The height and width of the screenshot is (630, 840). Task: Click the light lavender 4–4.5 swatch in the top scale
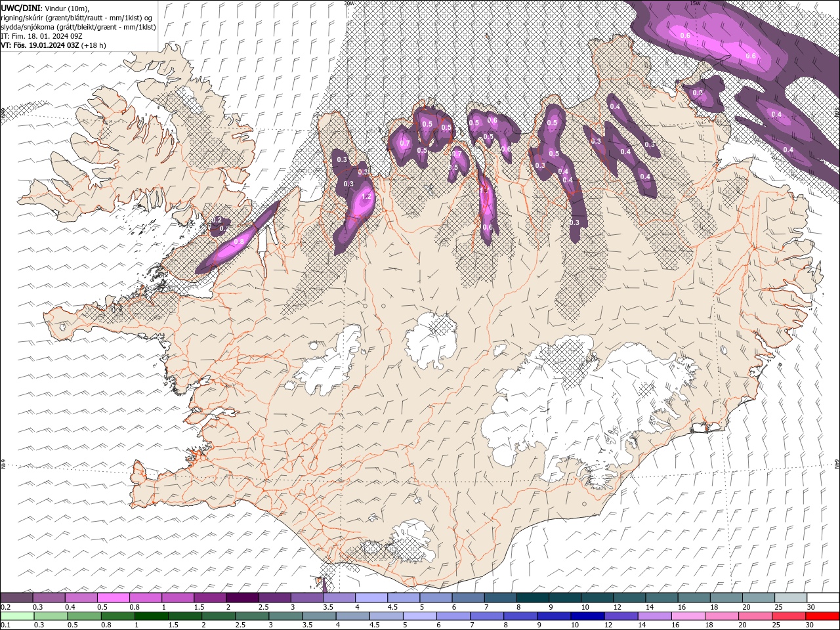tap(371, 598)
